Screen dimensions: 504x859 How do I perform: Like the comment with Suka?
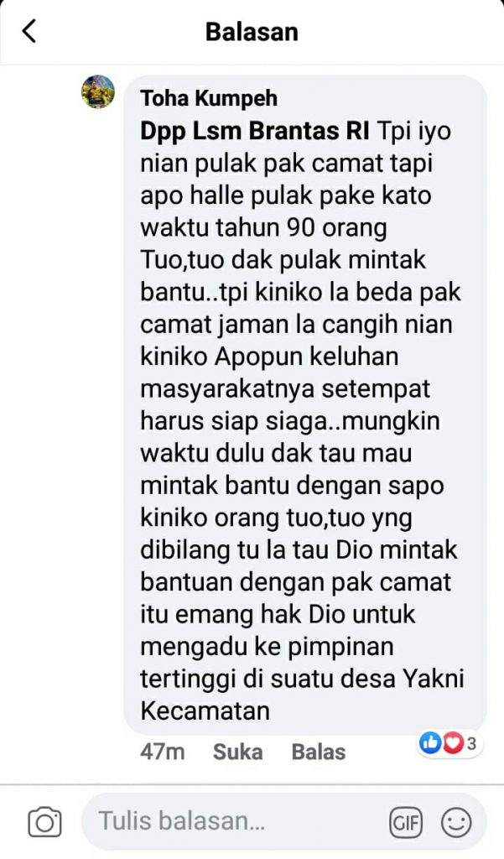(x=238, y=752)
